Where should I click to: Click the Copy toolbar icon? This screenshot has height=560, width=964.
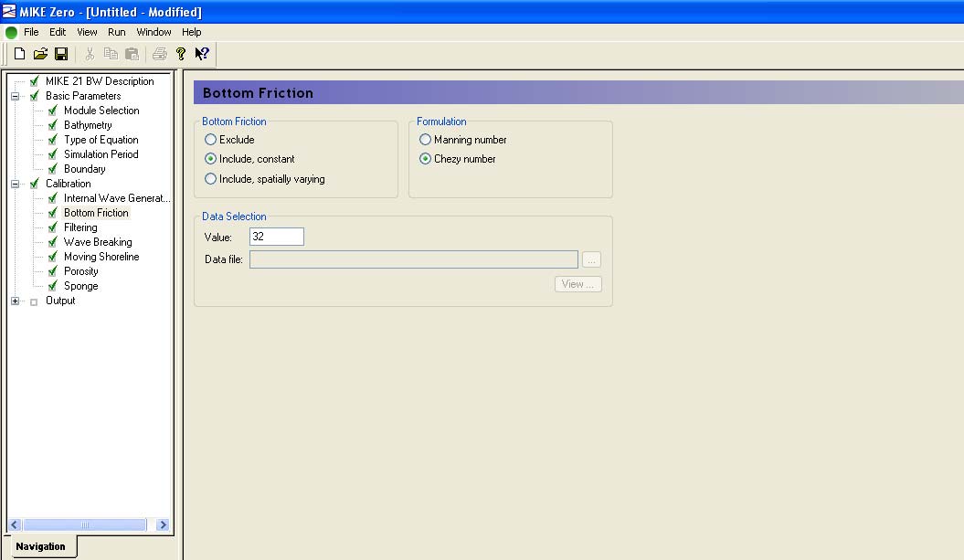(111, 54)
